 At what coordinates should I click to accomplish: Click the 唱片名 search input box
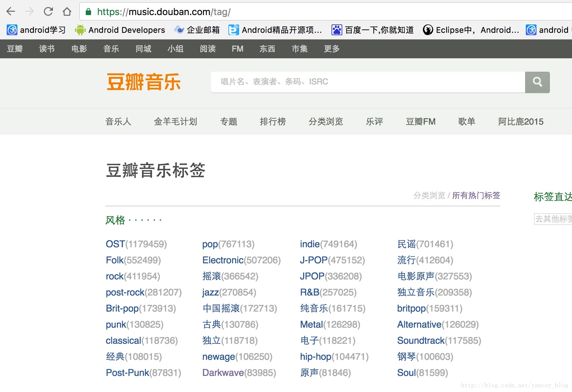(368, 82)
